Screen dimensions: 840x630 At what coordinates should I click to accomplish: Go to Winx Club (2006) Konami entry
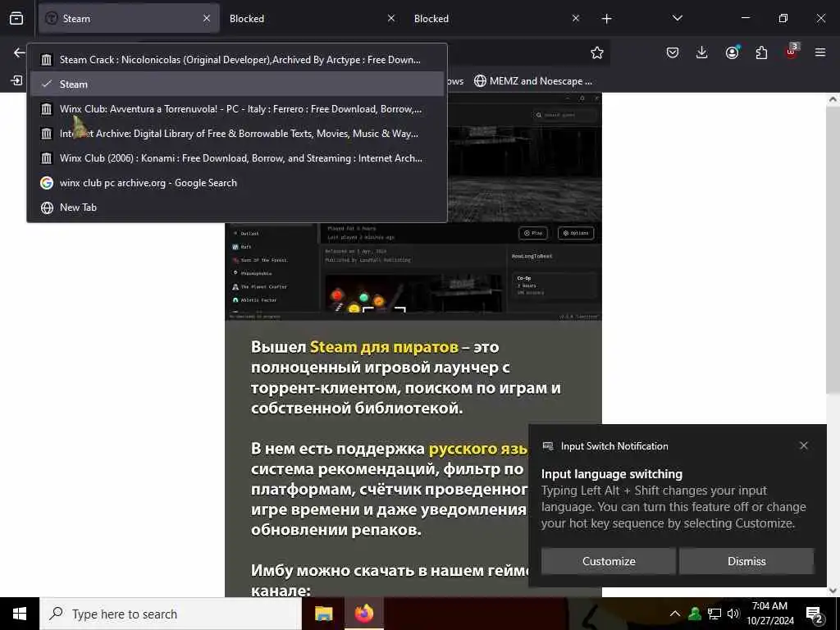click(x=237, y=158)
